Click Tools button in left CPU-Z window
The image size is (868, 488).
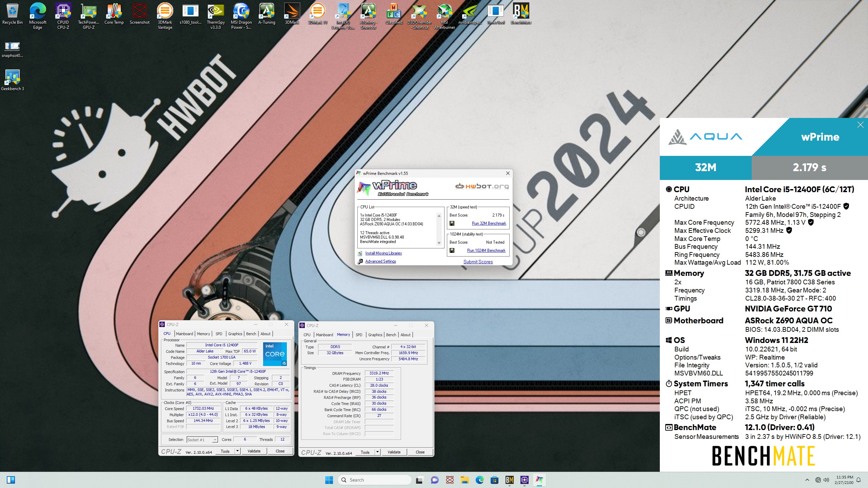click(x=225, y=451)
